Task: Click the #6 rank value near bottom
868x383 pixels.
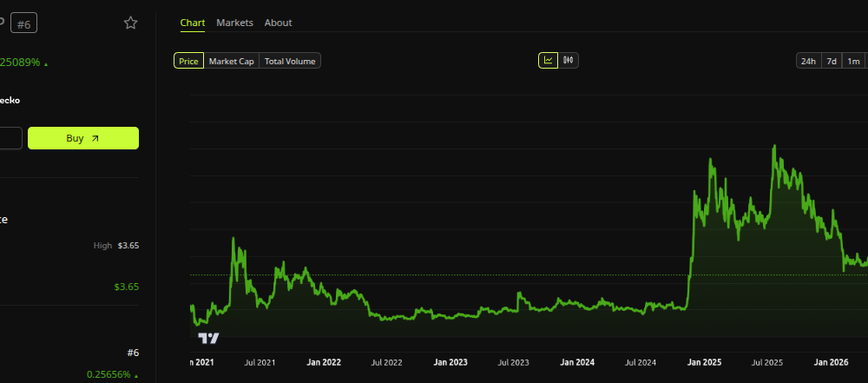Action: tap(133, 353)
